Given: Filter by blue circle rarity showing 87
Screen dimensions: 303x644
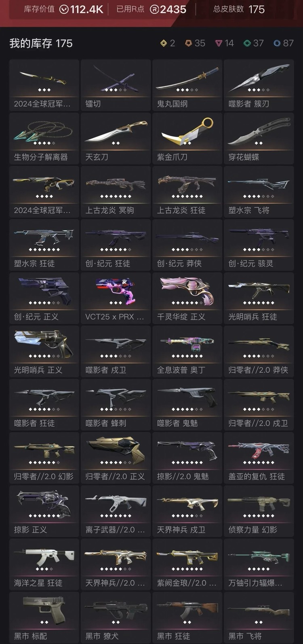Looking at the screenshot, I should tap(283, 43).
